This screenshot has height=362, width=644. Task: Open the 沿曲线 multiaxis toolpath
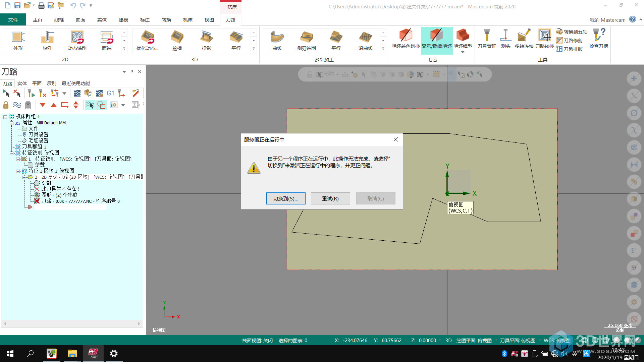pyautogui.click(x=365, y=41)
